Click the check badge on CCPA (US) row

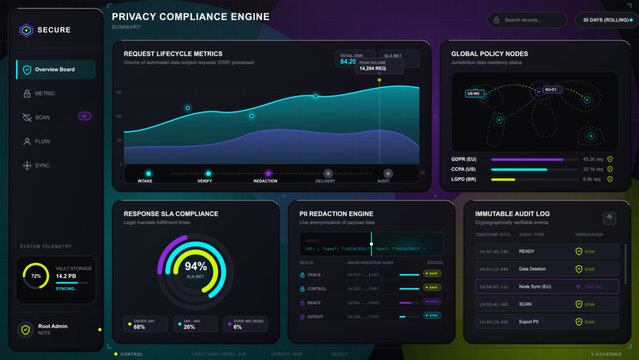tap(610, 169)
